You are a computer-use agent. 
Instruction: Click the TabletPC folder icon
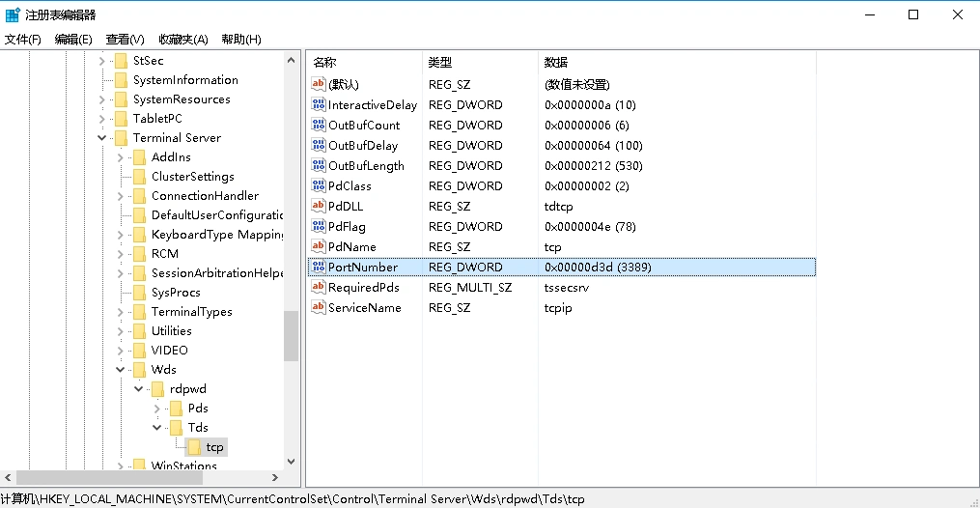122,119
